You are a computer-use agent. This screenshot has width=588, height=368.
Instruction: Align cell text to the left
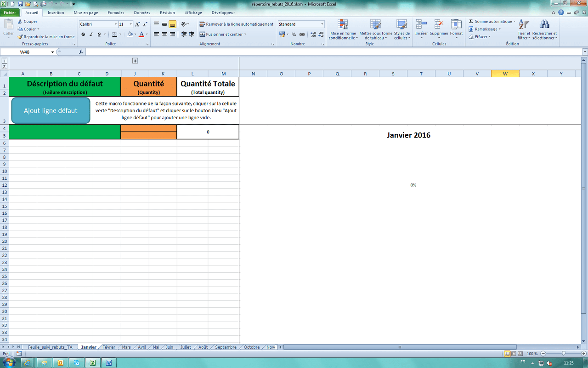(x=156, y=34)
